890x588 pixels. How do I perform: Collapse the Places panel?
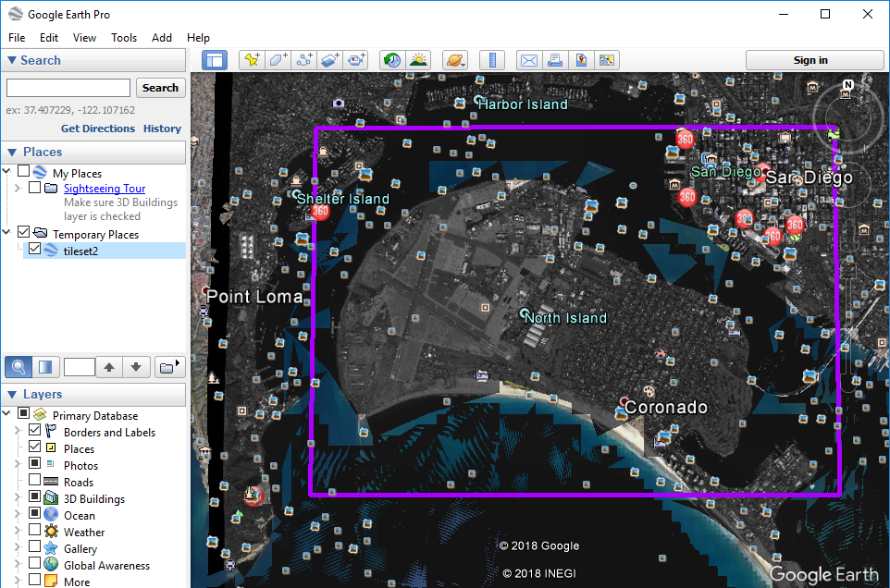point(11,152)
